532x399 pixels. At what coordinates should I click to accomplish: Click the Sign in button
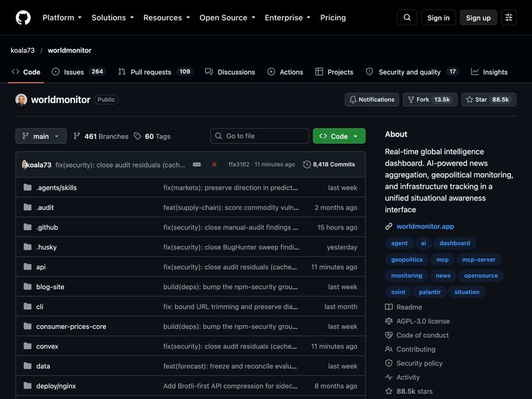click(x=439, y=18)
